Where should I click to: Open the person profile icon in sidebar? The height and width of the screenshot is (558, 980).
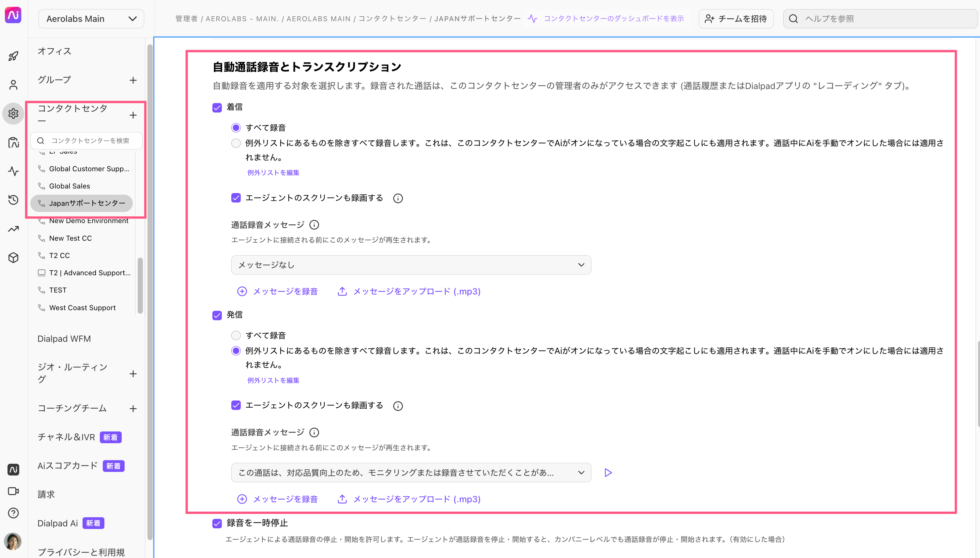13,85
